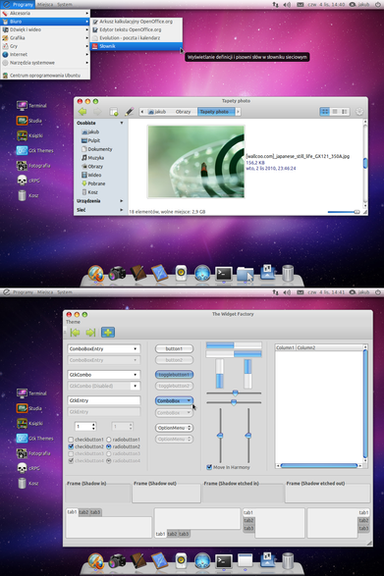Open folder icon in dock below file manager
The height and width of the screenshot is (576, 384).
click(245, 274)
